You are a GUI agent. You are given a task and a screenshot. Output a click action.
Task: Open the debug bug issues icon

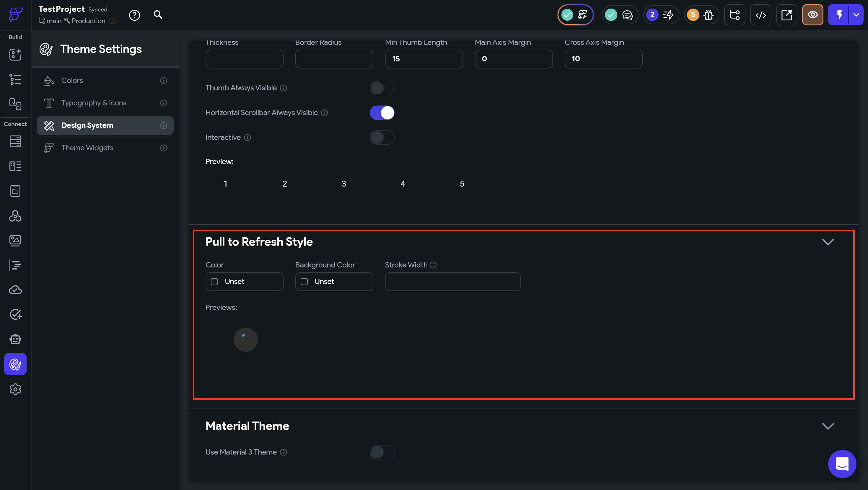[x=708, y=15]
